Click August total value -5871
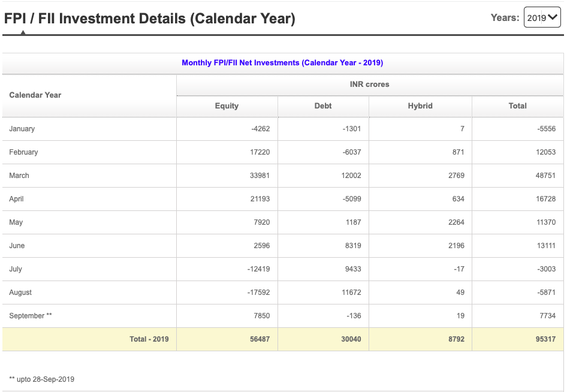The width and height of the screenshot is (567, 392). (x=547, y=292)
